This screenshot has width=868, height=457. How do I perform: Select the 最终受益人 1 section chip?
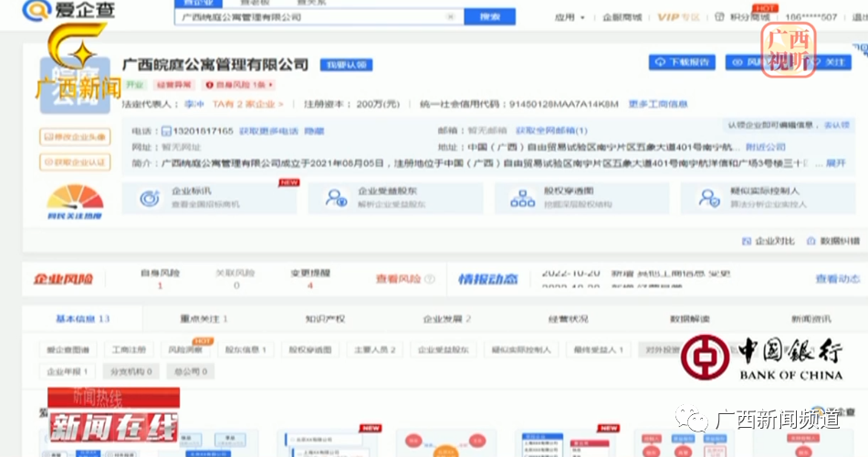pos(599,349)
